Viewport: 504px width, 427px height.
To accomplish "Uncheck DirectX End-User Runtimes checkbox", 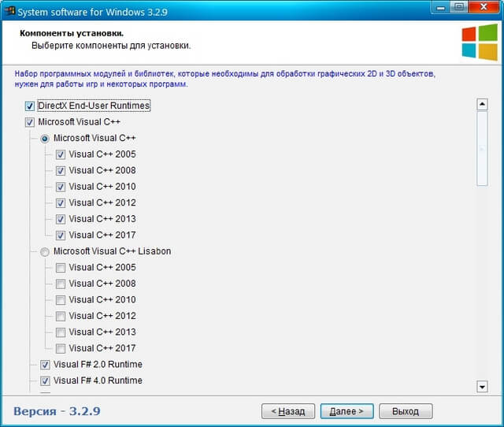I will tap(30, 106).
